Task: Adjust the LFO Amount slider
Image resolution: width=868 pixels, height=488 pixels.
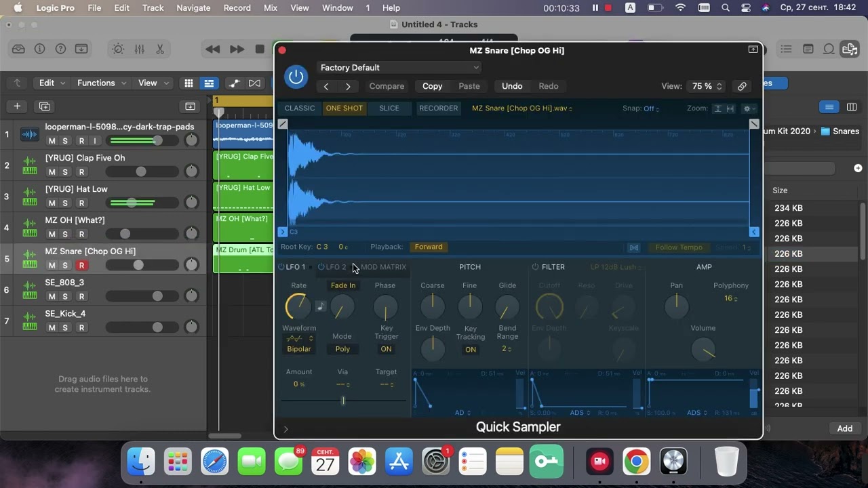Action: pos(343,401)
